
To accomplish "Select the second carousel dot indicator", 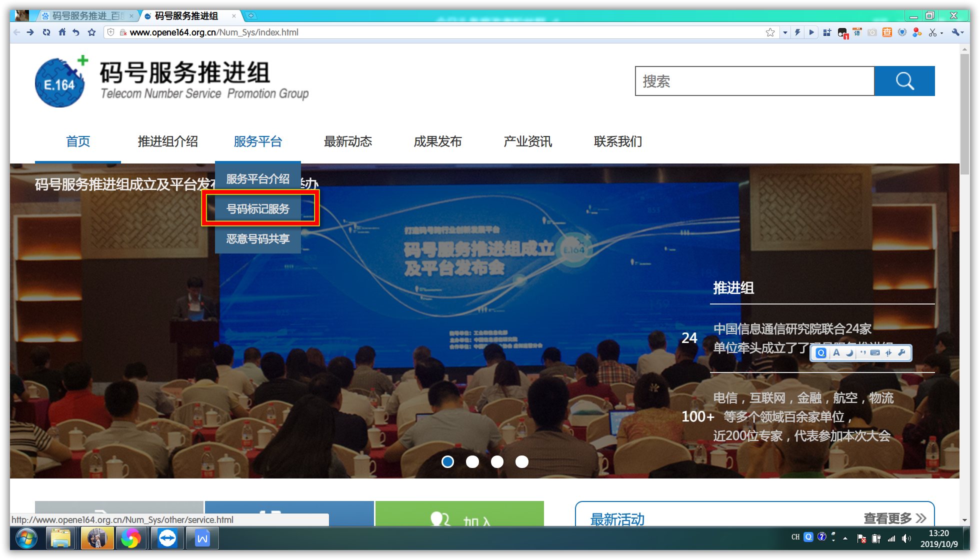I will tap(472, 462).
